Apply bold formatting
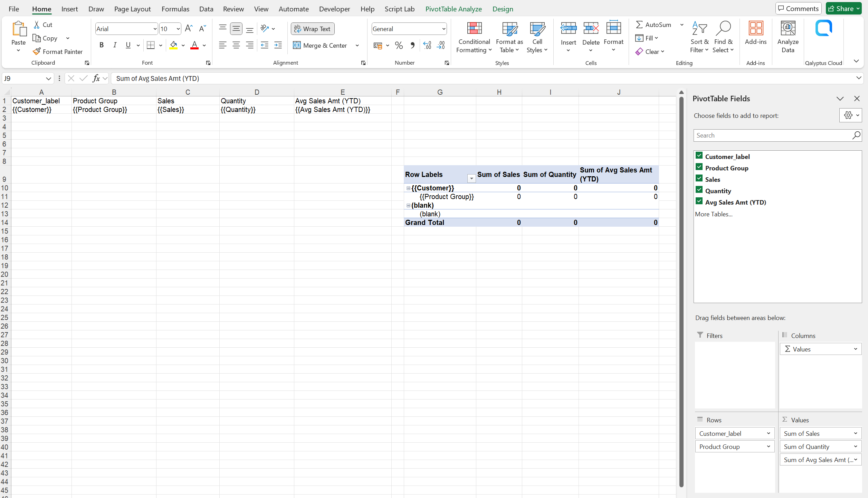 click(x=101, y=45)
